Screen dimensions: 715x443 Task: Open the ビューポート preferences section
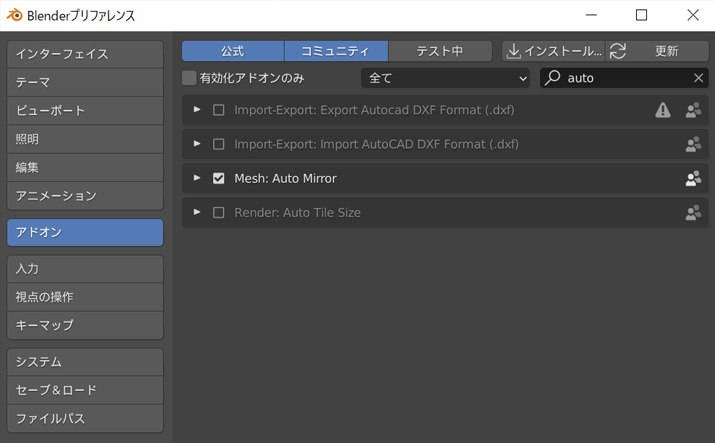click(85, 111)
